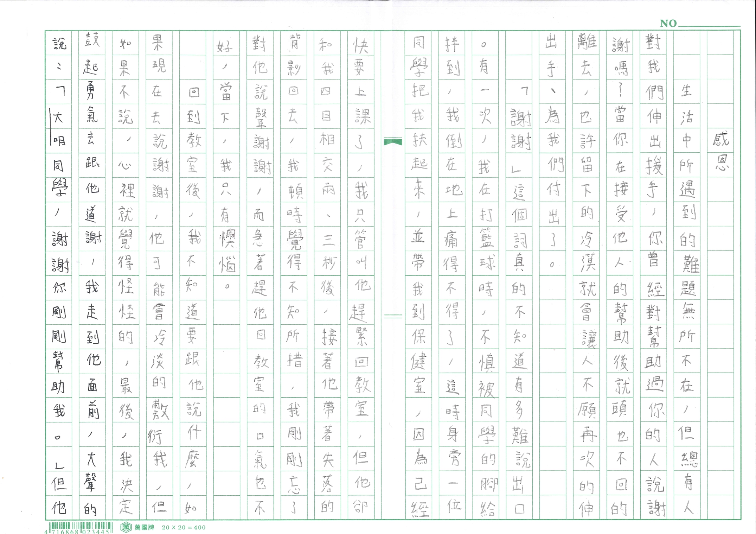Select the handwritten word "決定"
Screen dimensions: 756x534
coord(126,496)
